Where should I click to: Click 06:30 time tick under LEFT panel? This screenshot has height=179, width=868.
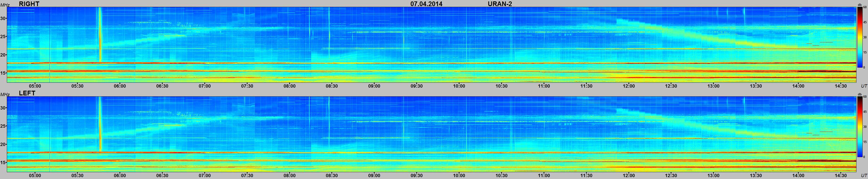tap(162, 176)
